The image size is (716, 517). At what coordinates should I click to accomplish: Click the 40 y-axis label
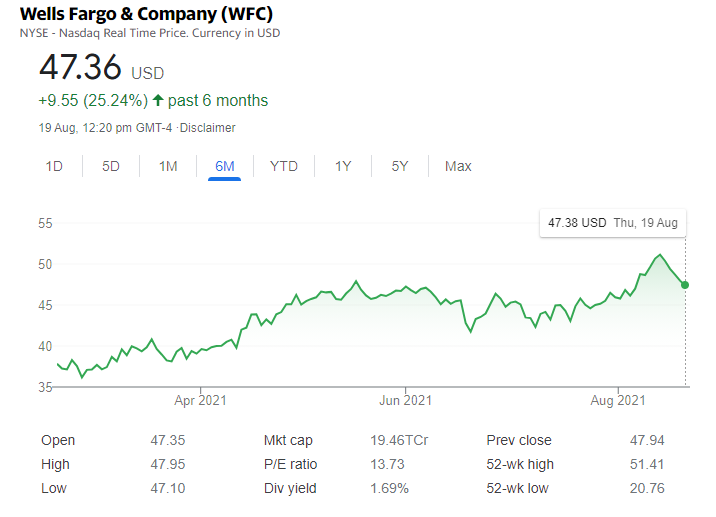(x=45, y=346)
